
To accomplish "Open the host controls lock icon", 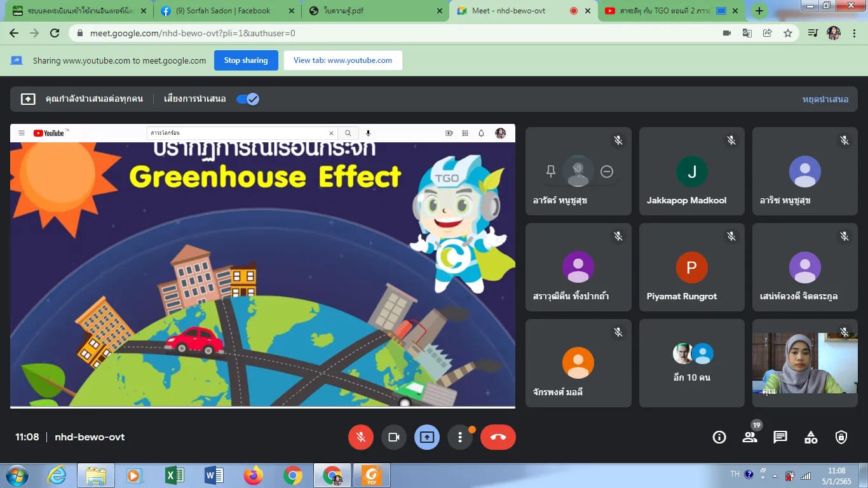I will pos(841,437).
